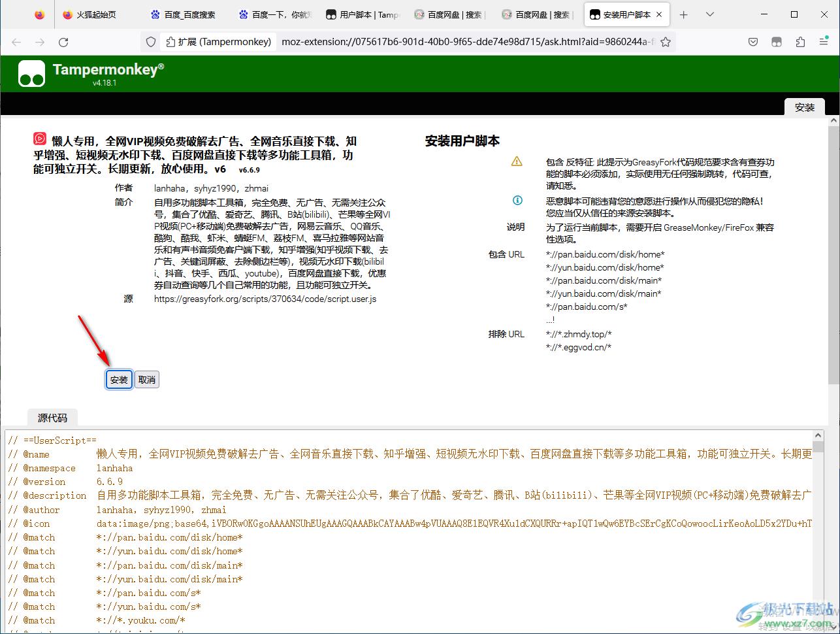This screenshot has height=634, width=840.
Task: Click the // @version 6.6.9 line
Action: click(x=65, y=482)
